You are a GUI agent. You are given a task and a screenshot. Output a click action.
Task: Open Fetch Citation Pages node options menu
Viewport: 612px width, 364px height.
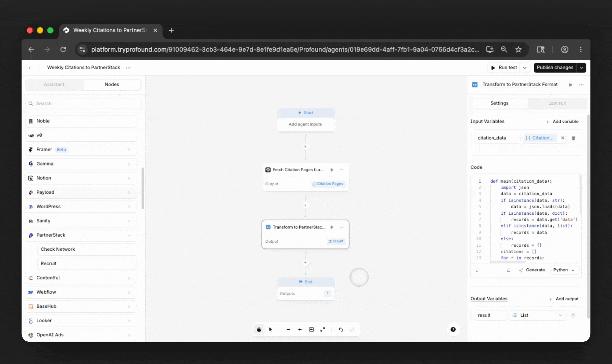tap(342, 170)
